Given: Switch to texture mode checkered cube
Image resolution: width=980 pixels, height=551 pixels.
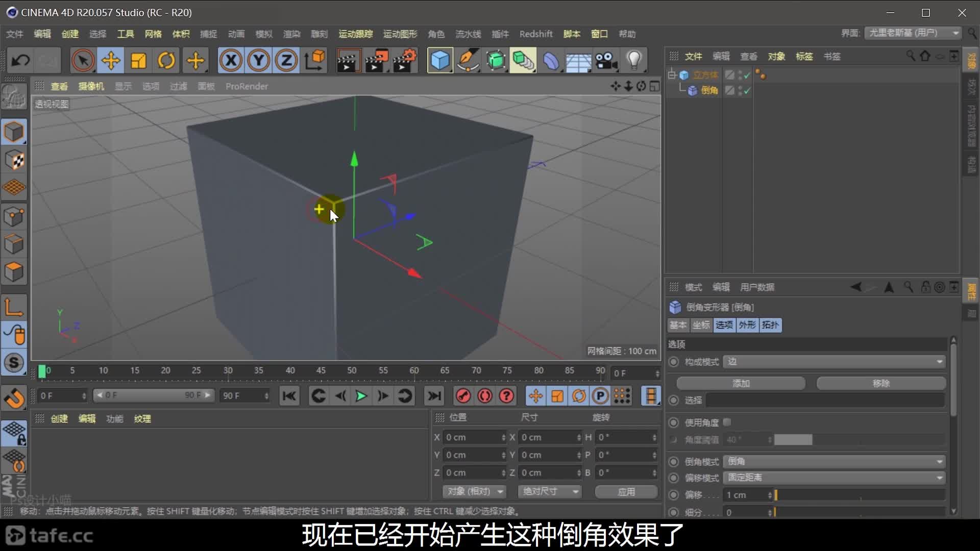Looking at the screenshot, I should tap(14, 160).
